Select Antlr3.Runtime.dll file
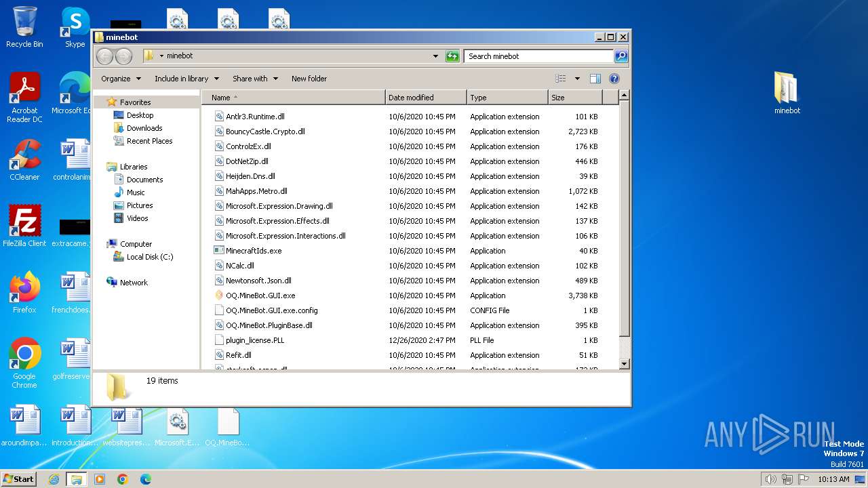Viewport: 868px width, 488px height. (x=255, y=117)
